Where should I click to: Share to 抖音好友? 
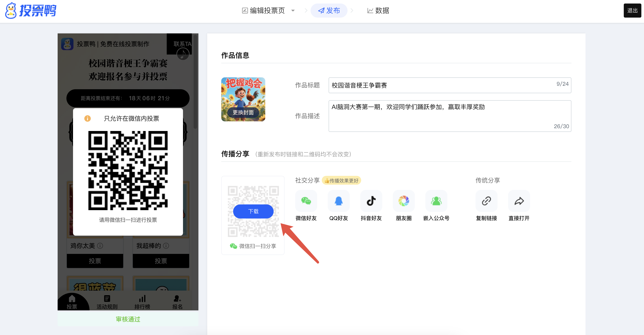371,201
